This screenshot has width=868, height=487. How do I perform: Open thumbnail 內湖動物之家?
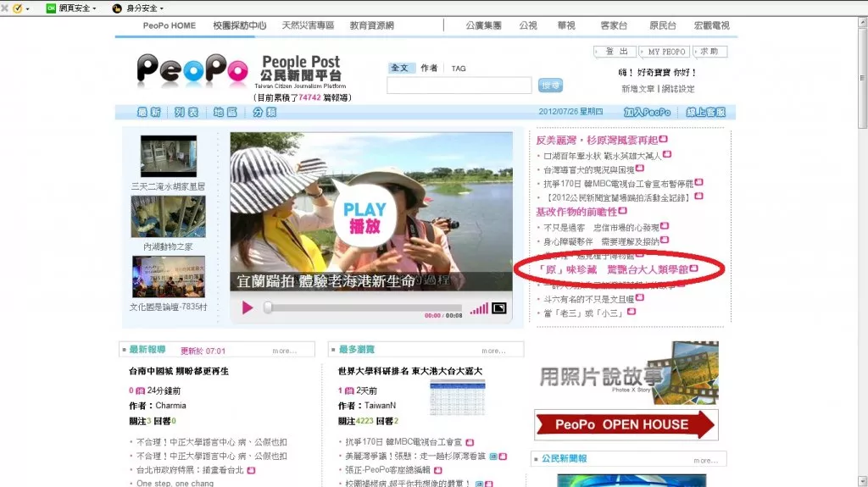pyautogui.click(x=169, y=216)
